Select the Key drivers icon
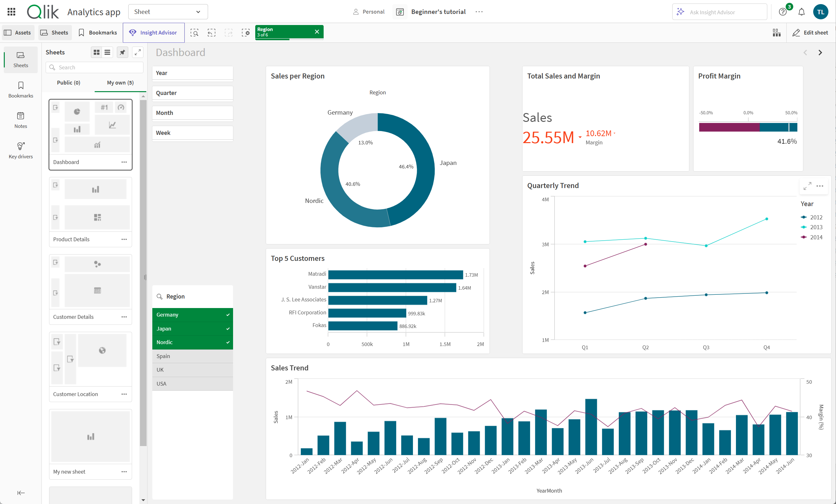This screenshot has width=836, height=504. pyautogui.click(x=21, y=148)
